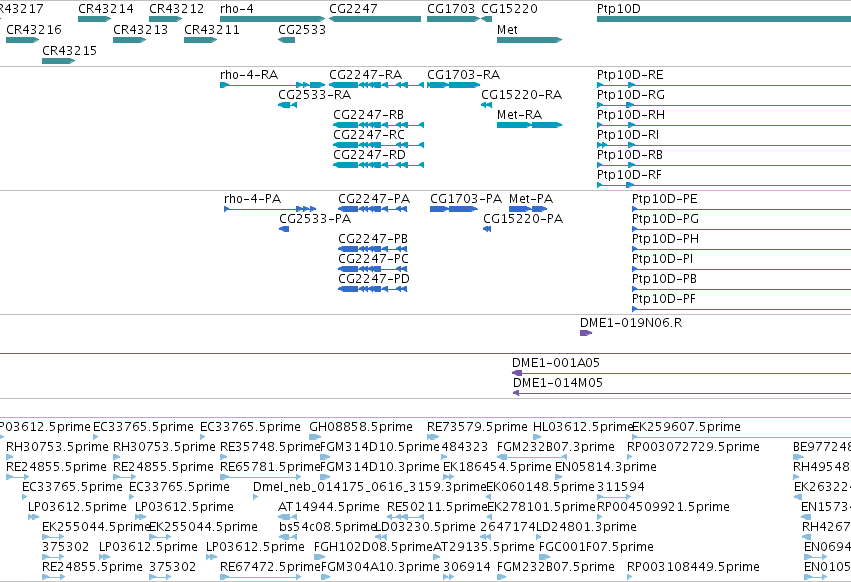Select the CG2247-RC transcript
This screenshot has width=851, height=582.
point(378,145)
